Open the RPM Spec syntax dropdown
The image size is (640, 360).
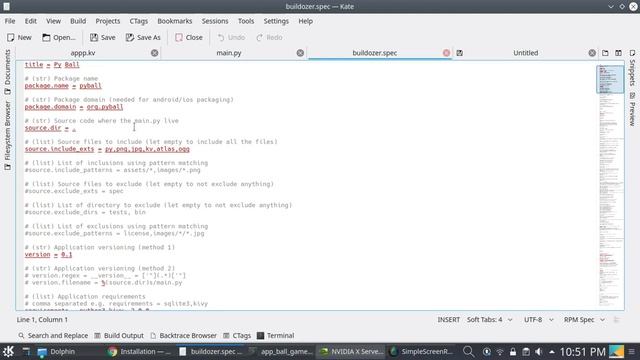coord(584,320)
